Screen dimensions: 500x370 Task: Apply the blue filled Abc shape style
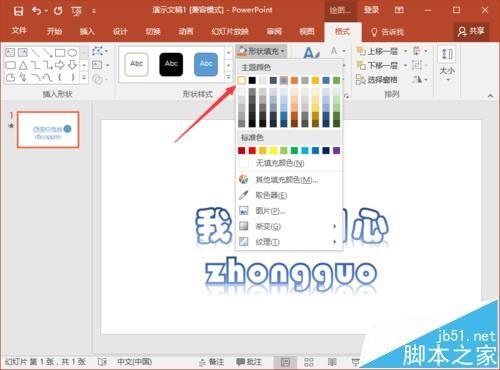point(206,64)
